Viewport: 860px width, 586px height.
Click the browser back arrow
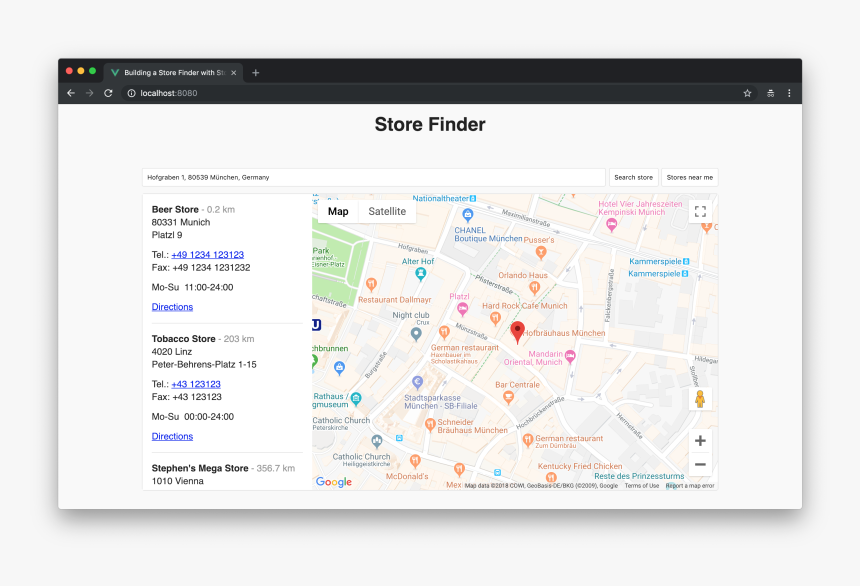[x=71, y=93]
